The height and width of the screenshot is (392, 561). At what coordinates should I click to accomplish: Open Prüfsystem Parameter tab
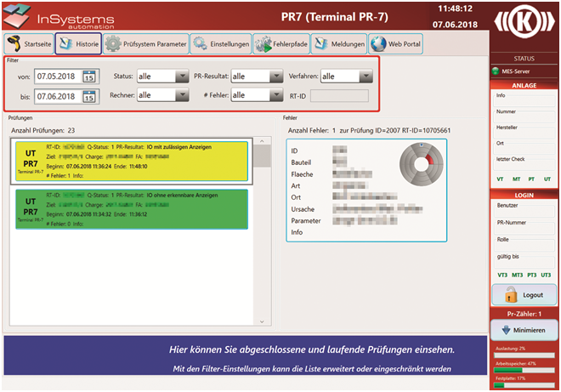[x=146, y=43]
